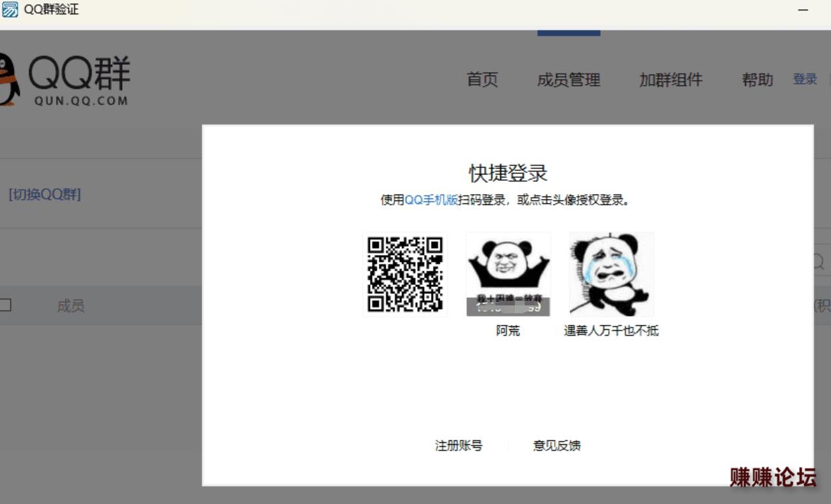Image resolution: width=831 pixels, height=504 pixels.
Task: Toggle the select-all checkbox beside 成员
Action: click(6, 305)
